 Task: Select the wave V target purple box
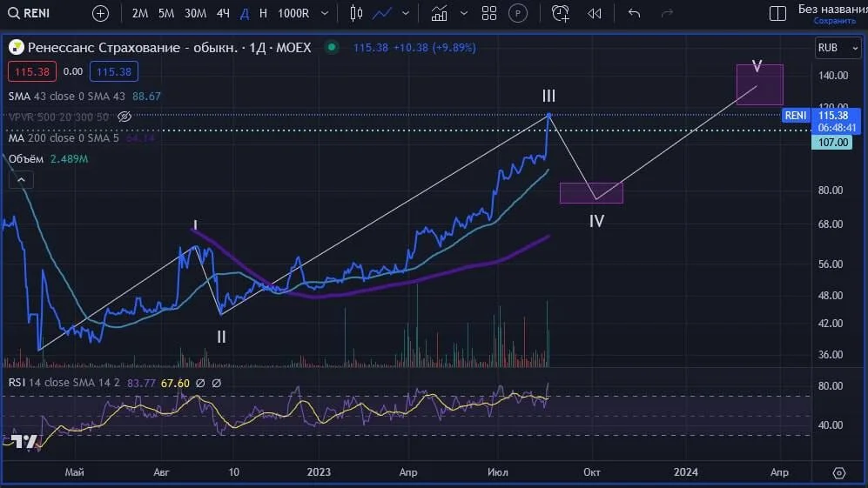pyautogui.click(x=759, y=84)
